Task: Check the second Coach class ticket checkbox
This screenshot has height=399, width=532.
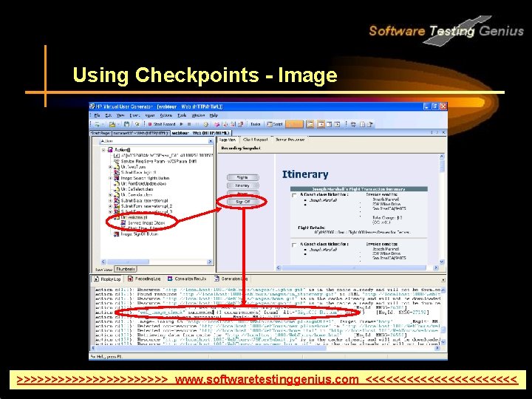Action: coord(294,245)
